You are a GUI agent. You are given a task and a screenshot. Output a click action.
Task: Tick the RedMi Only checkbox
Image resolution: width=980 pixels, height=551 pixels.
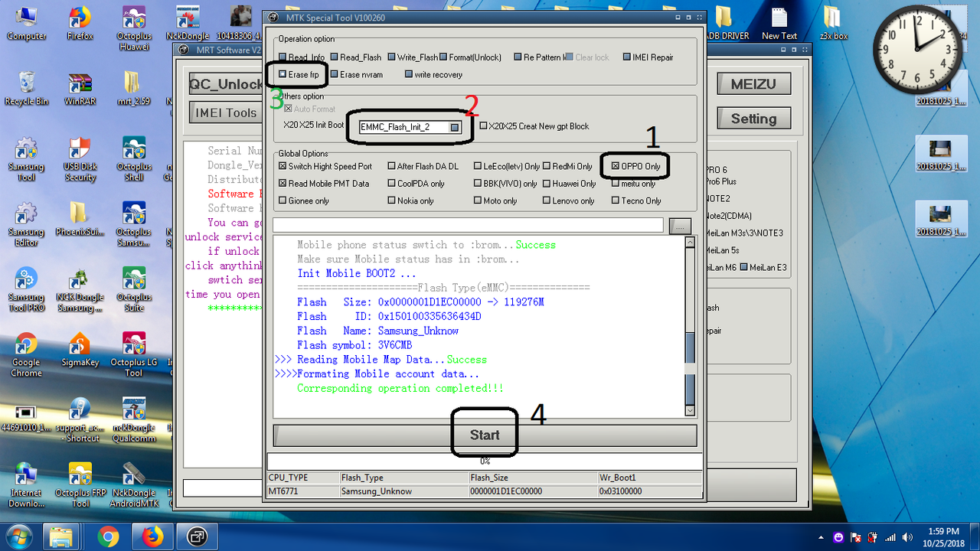point(547,166)
